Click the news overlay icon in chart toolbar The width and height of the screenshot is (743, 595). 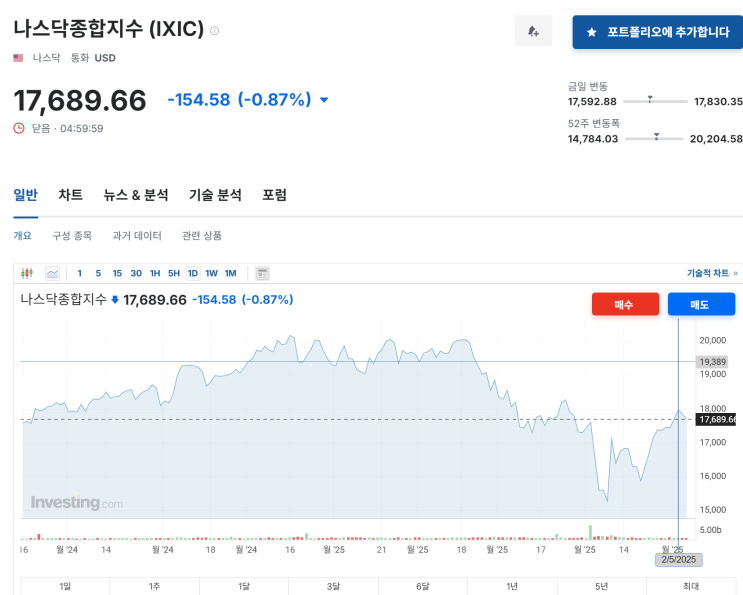click(x=263, y=273)
